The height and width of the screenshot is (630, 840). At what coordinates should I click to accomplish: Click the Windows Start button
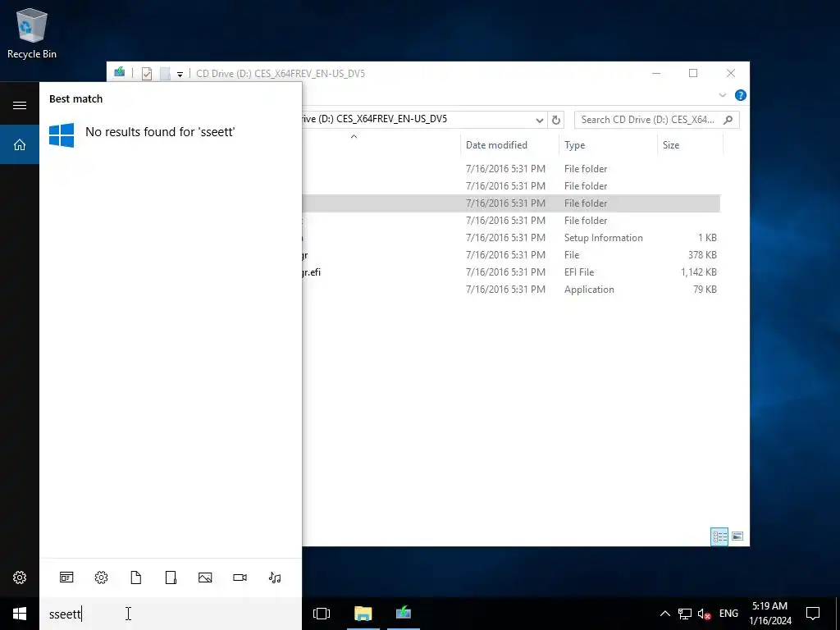20,614
